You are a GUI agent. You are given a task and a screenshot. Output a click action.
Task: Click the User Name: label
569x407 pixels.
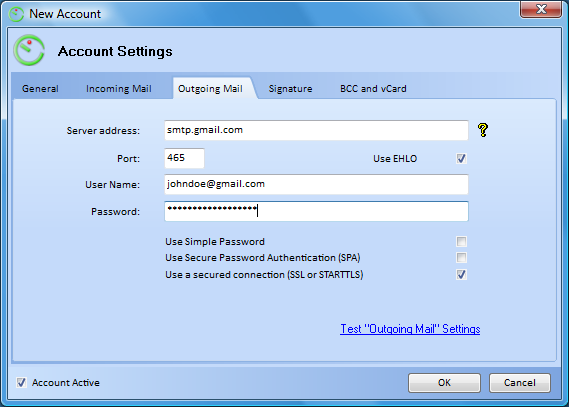[112, 185]
